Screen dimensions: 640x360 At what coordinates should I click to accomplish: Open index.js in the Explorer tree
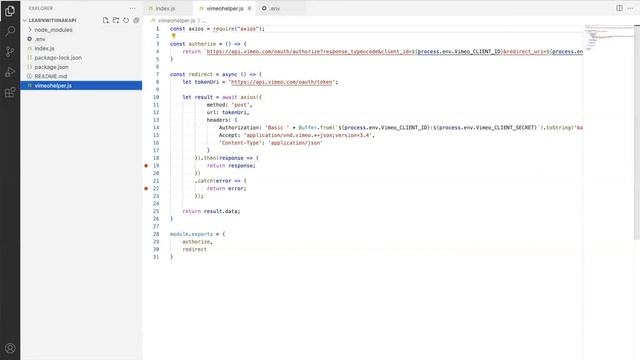82,49
